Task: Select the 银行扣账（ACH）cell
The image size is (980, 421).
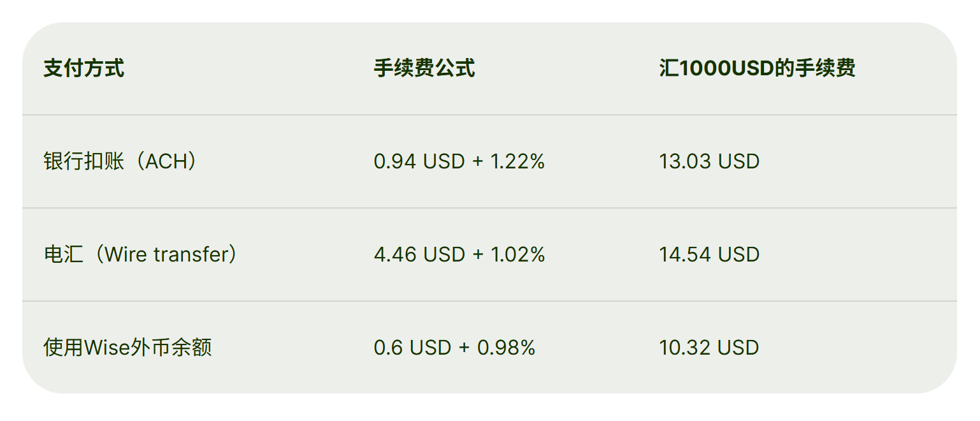Action: 120,161
